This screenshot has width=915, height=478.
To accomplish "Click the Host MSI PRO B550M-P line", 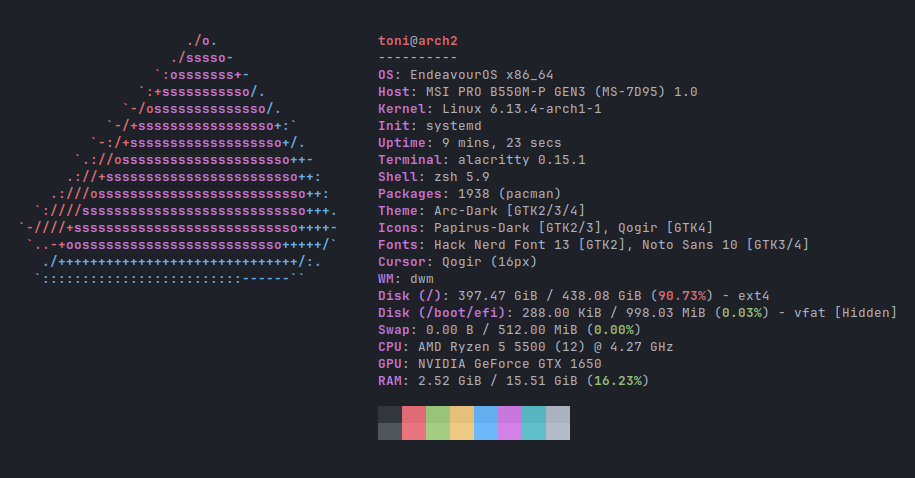I will pos(537,92).
